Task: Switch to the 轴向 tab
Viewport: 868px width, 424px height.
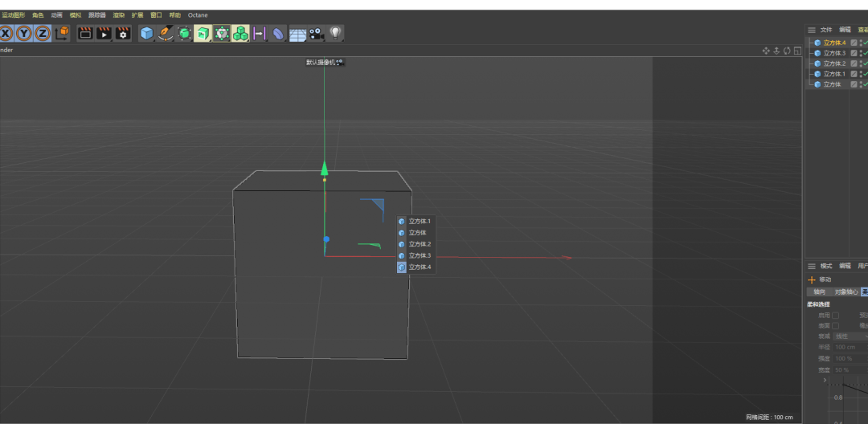Action: 819,291
